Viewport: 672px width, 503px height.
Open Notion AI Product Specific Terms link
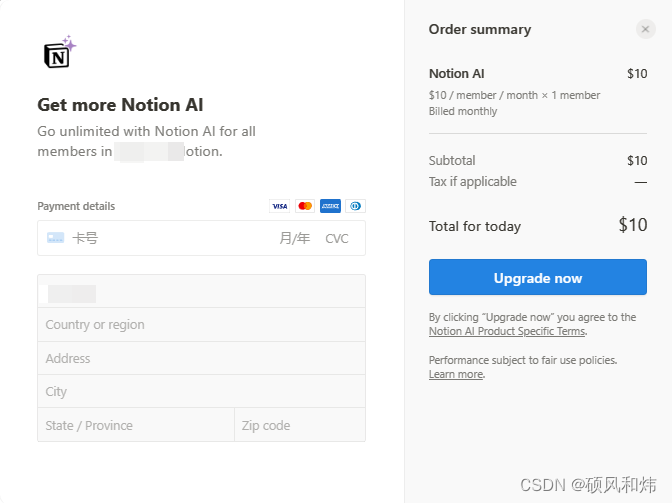point(507,332)
